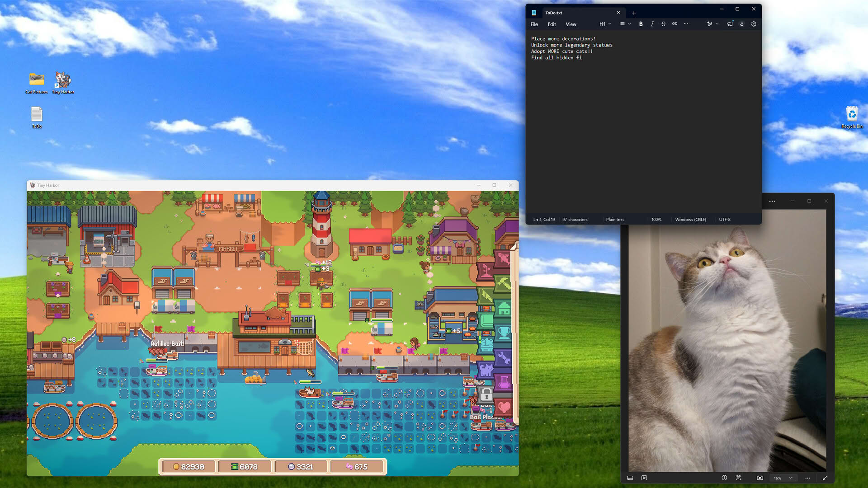Click the lighthouse in Tiny Harbor

point(321,225)
